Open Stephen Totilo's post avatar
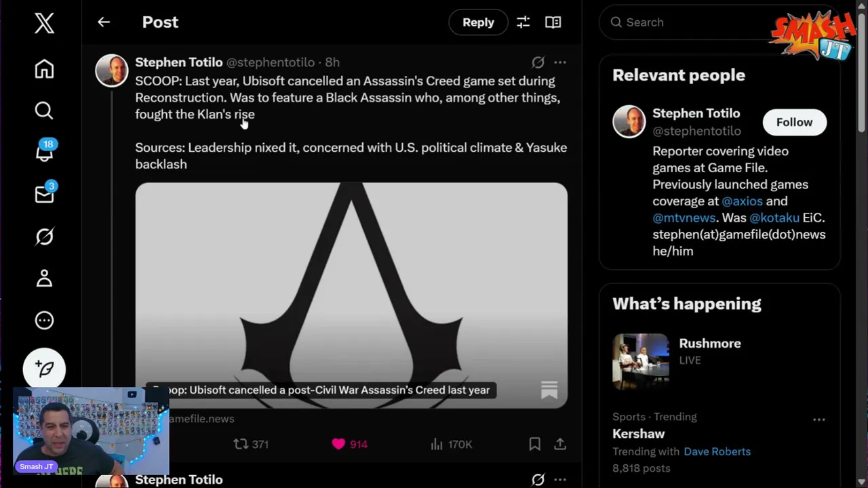 pos(111,70)
